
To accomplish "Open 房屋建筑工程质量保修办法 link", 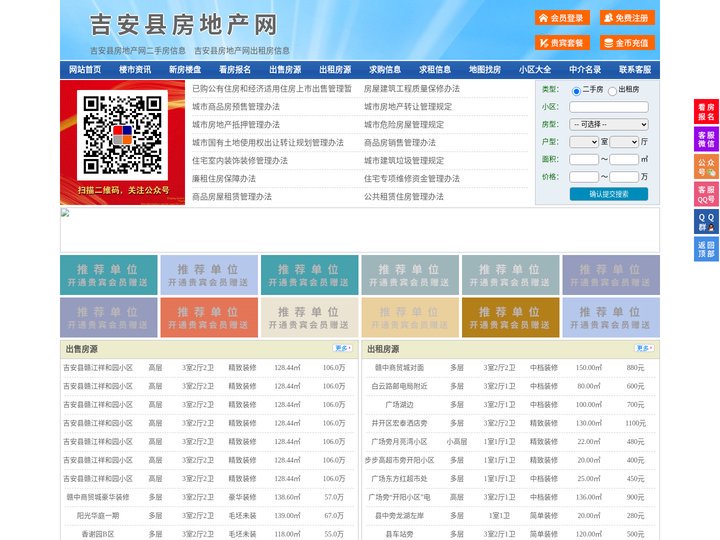I will coord(412,89).
